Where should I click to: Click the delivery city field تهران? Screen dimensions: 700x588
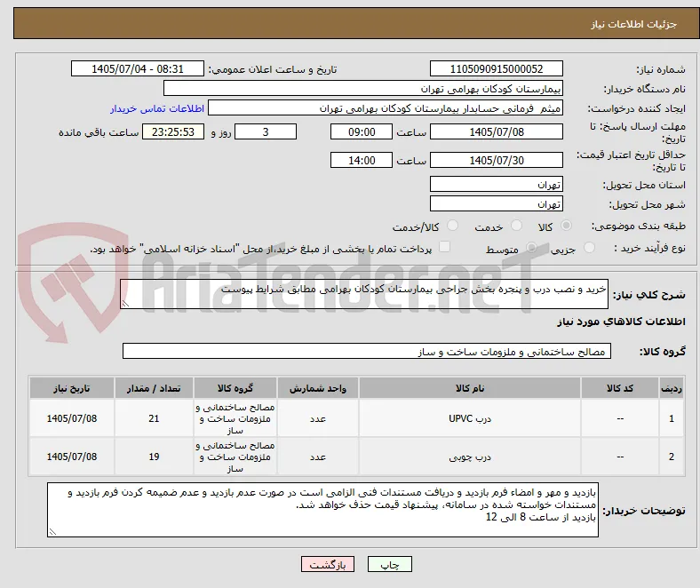point(497,203)
